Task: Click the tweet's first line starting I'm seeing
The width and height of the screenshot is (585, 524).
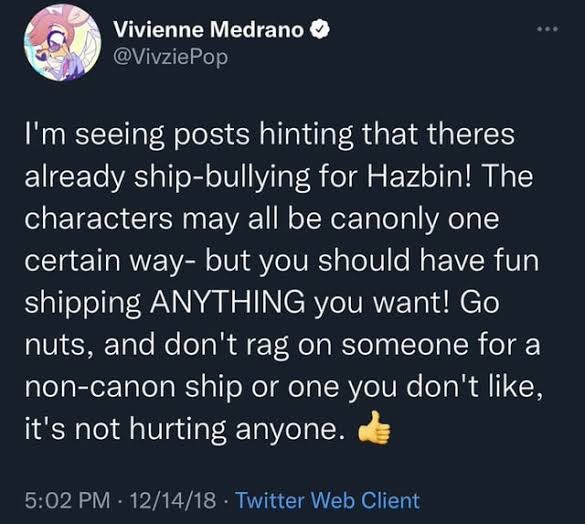Action: (270, 136)
